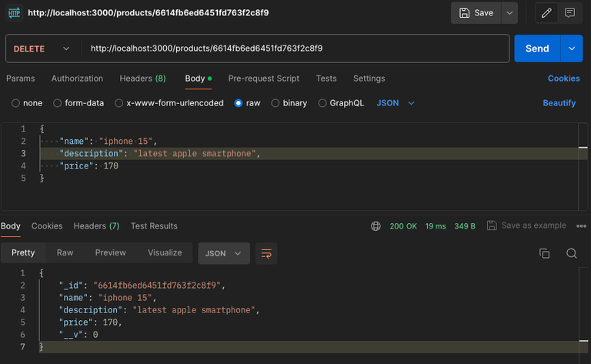
Task: Open the Settings tab
Action: tap(369, 78)
